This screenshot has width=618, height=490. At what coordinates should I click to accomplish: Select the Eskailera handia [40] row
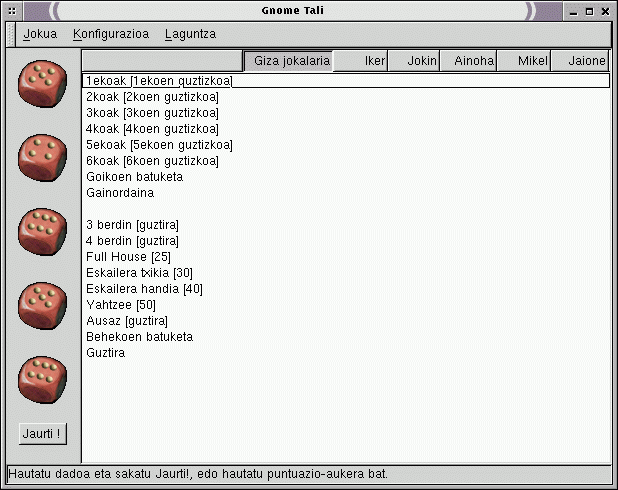pyautogui.click(x=346, y=289)
